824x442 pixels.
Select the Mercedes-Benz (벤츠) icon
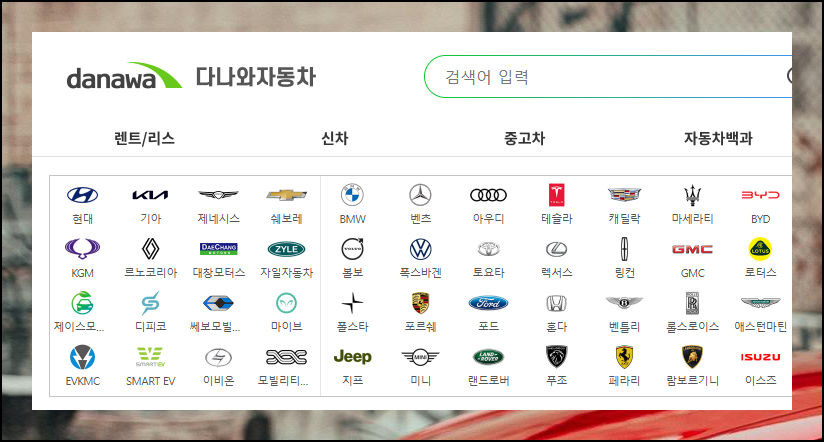click(x=420, y=195)
